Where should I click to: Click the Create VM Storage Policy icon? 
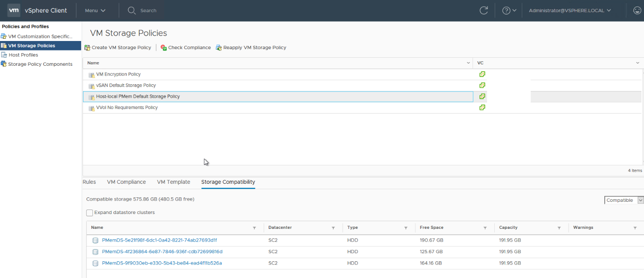click(87, 48)
